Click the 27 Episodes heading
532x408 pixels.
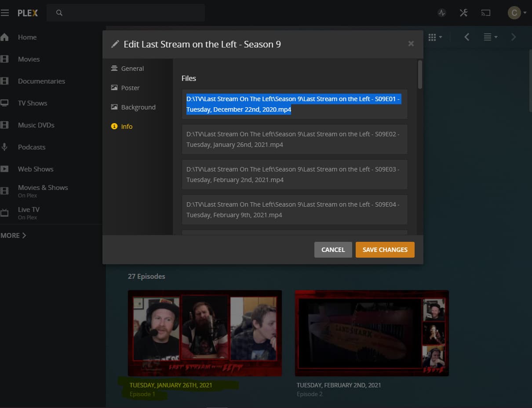point(146,277)
